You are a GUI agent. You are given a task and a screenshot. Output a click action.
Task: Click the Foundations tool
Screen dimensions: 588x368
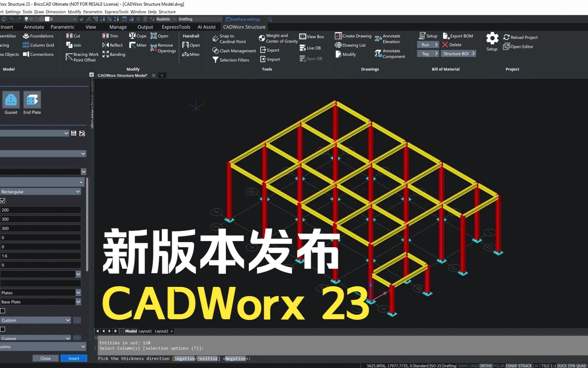point(38,36)
